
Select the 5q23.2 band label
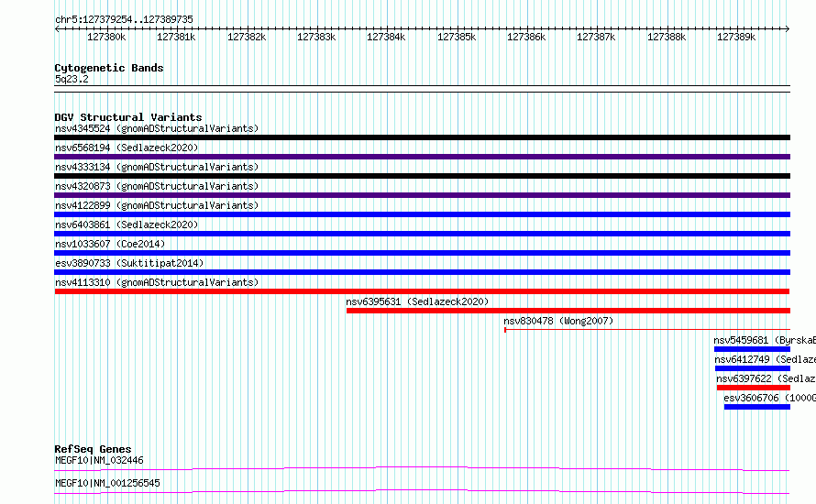72,79
